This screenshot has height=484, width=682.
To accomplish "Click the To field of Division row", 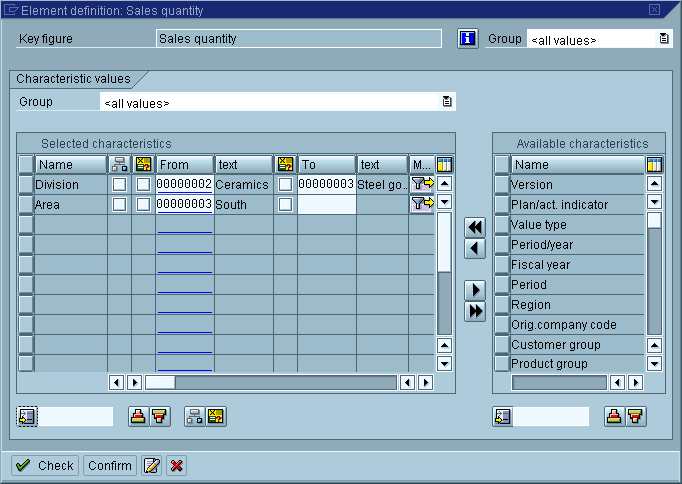I will tap(327, 184).
